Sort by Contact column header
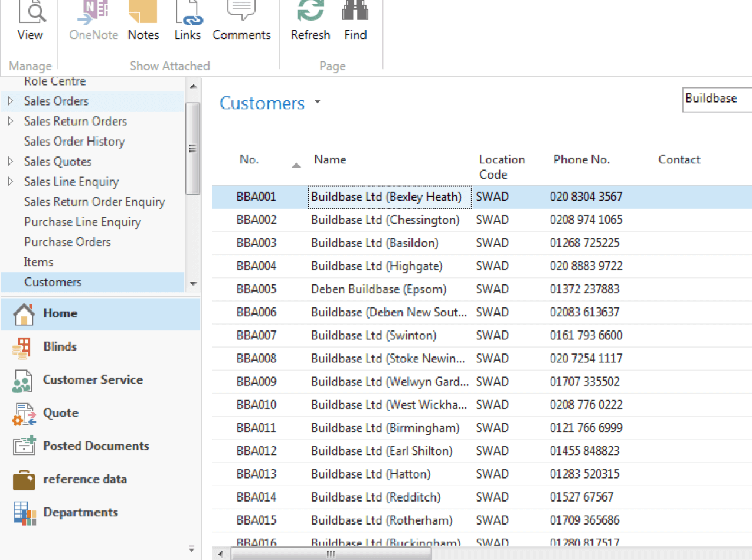752x560 pixels. click(679, 159)
